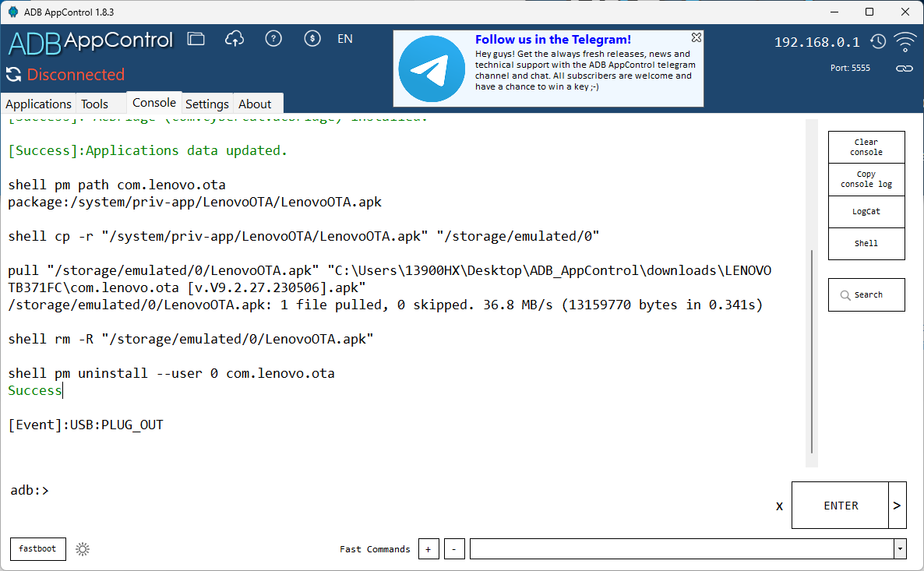924x571 pixels.
Task: Change language via EN button
Action: click(344, 39)
